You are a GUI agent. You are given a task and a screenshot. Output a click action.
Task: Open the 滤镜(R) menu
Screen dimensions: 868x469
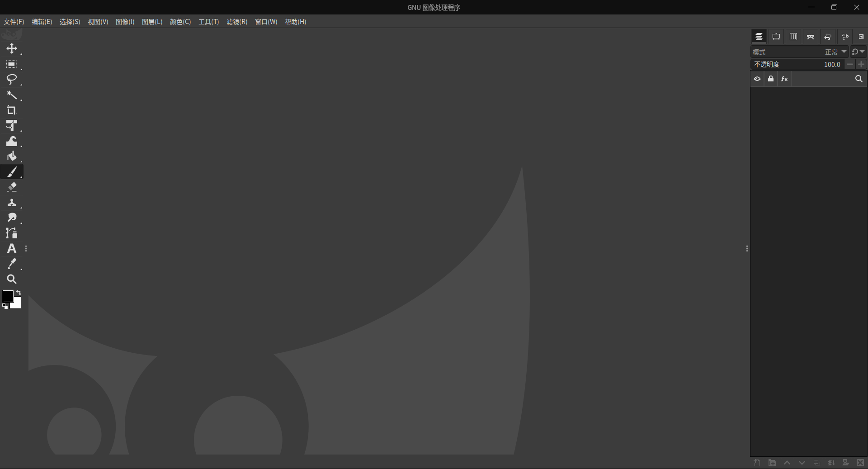pyautogui.click(x=237, y=22)
